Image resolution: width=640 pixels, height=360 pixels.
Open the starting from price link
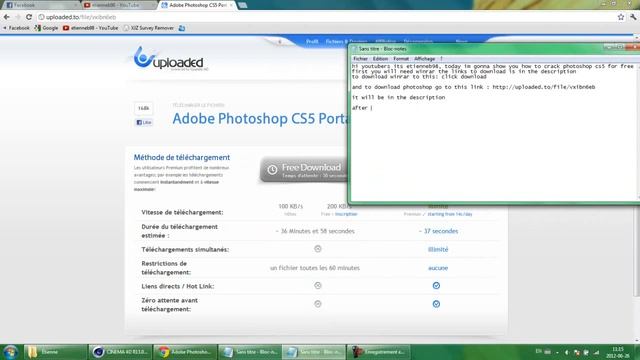[450, 214]
